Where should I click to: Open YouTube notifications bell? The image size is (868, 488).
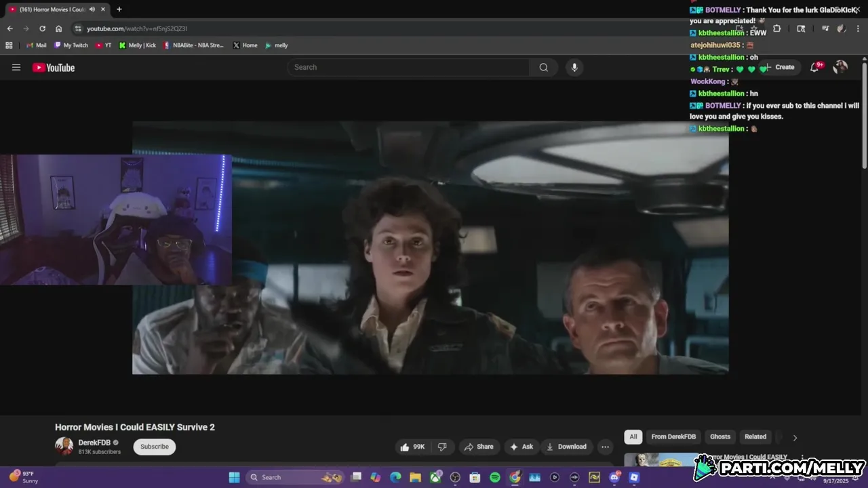(814, 67)
